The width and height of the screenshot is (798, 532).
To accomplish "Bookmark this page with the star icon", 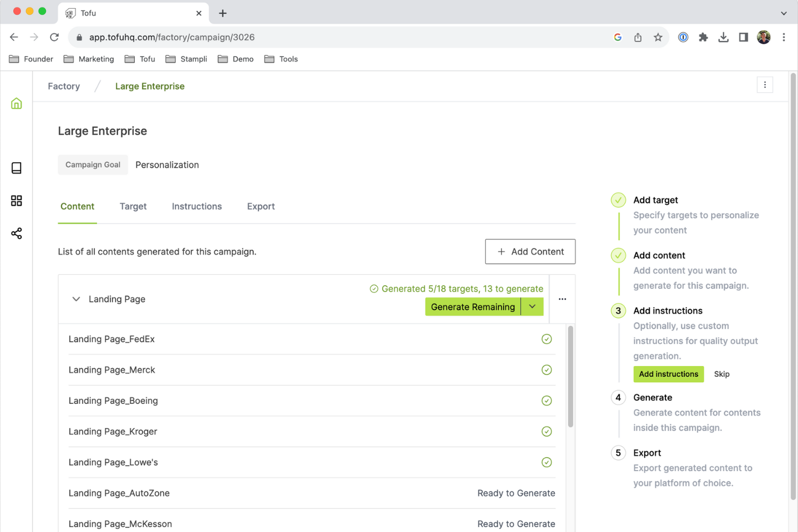I will click(658, 37).
